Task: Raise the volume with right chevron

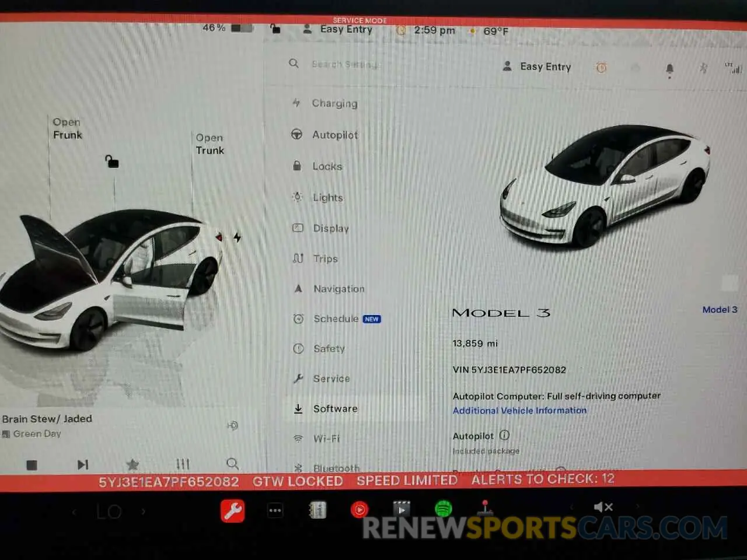Action: click(638, 506)
